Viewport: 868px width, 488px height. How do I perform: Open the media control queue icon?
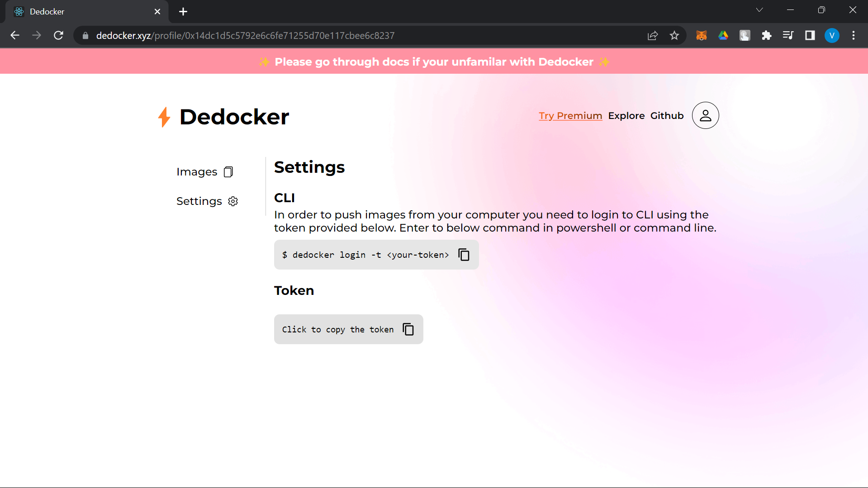788,35
